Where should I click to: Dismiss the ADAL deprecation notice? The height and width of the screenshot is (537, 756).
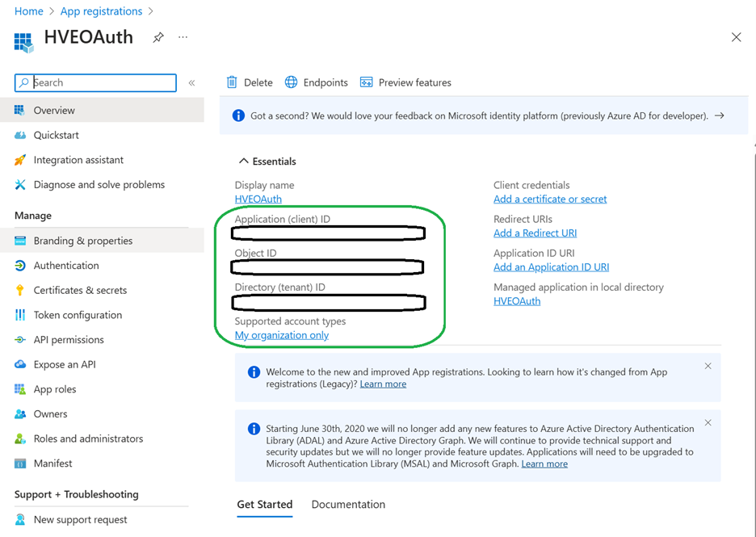708,423
